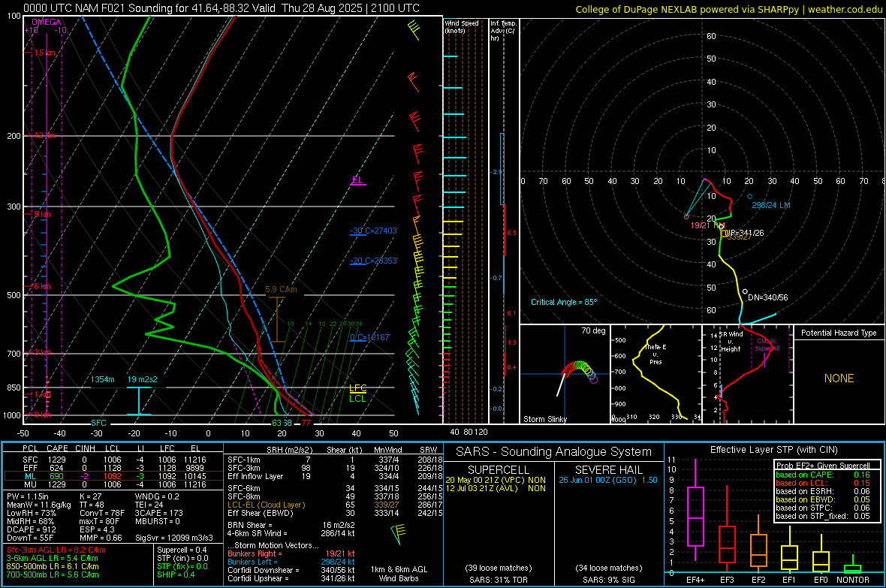Click the -20 C=23353' height label
This screenshot has width=886, height=588.
coord(374,261)
